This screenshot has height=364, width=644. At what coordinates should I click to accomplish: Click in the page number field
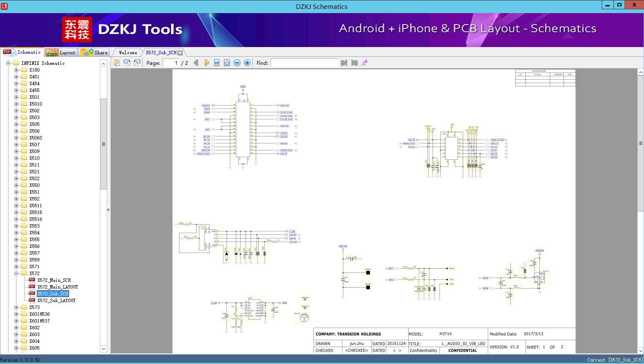coord(171,63)
